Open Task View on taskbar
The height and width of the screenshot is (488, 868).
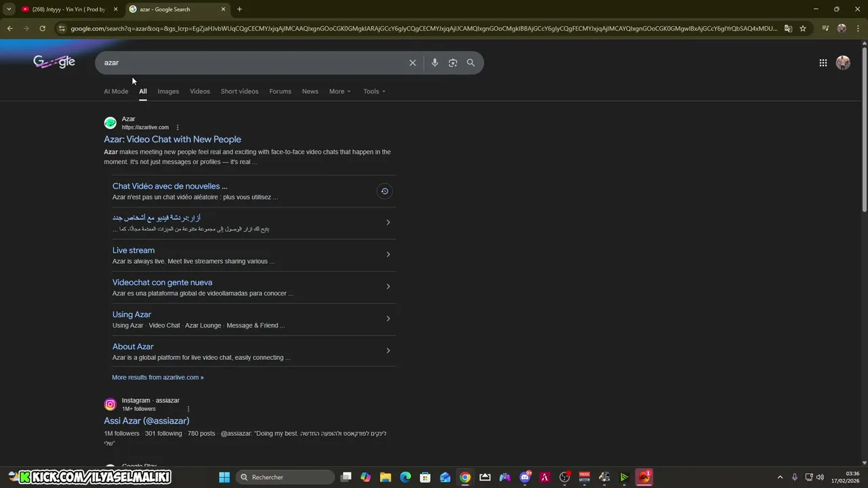(x=346, y=477)
